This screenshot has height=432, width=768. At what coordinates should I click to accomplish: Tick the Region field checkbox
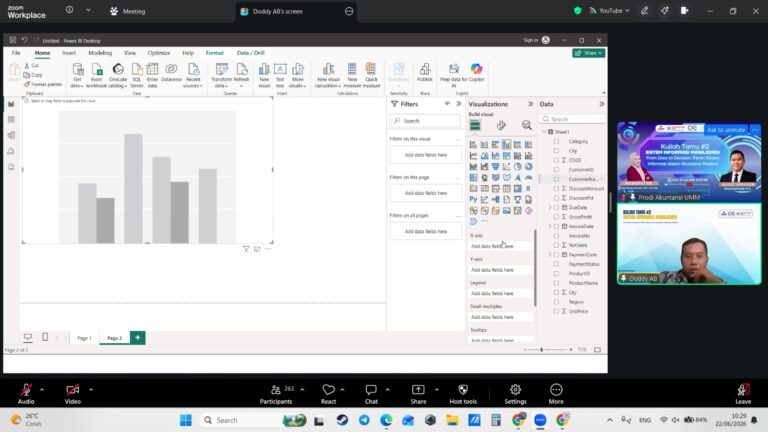pyautogui.click(x=556, y=302)
